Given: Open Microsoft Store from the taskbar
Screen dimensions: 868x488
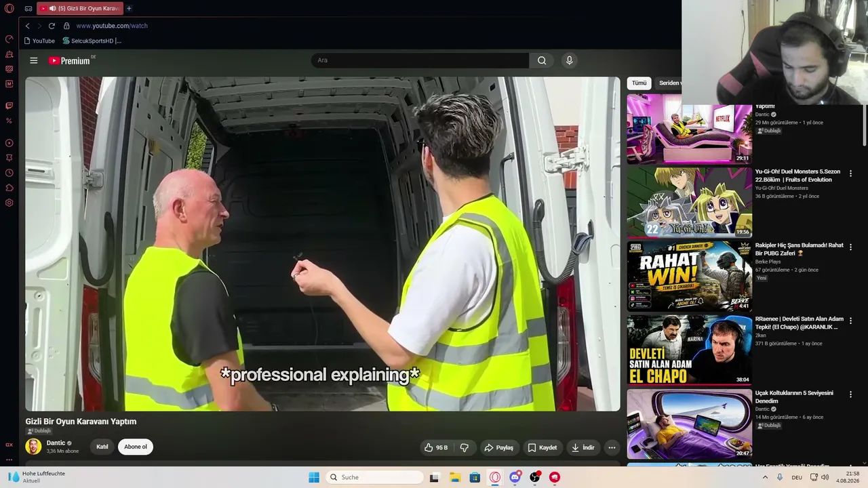Looking at the screenshot, I should 475,477.
